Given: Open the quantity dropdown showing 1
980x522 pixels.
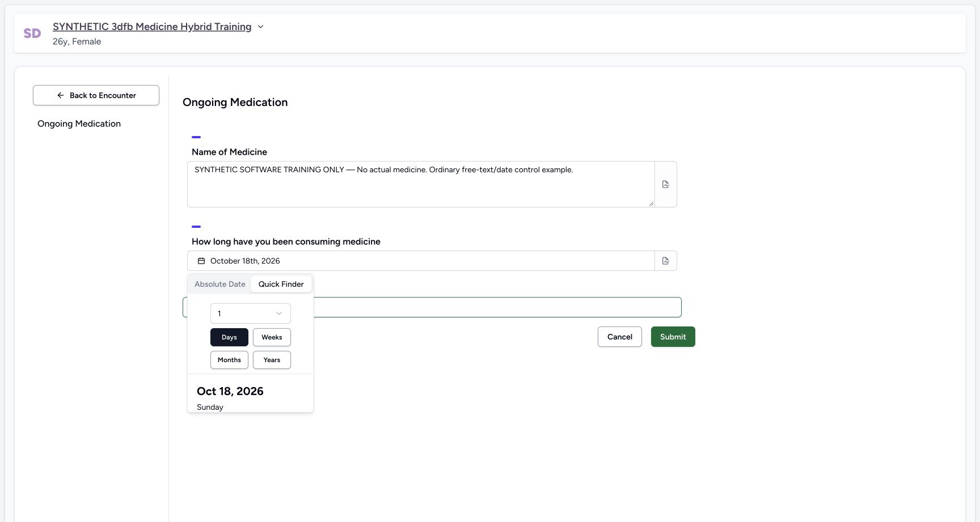Looking at the screenshot, I should pyautogui.click(x=251, y=313).
